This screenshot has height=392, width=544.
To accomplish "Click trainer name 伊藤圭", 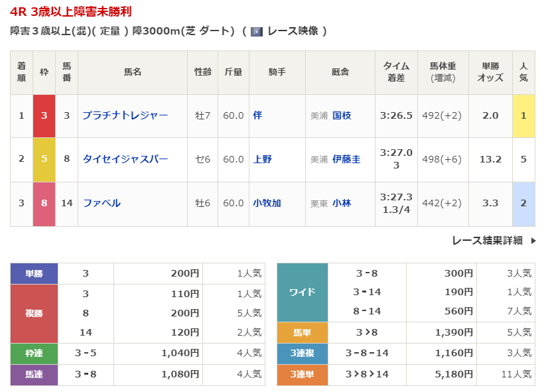I will (x=346, y=159).
